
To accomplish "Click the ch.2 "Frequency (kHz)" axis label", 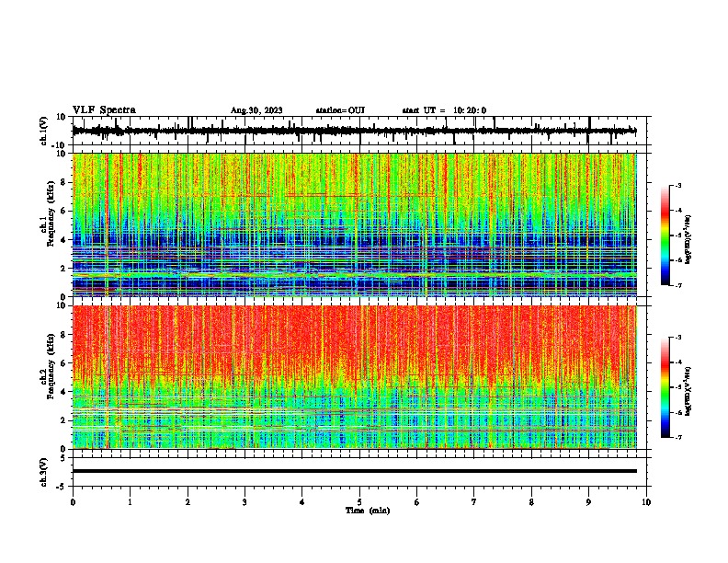I will pos(51,366).
